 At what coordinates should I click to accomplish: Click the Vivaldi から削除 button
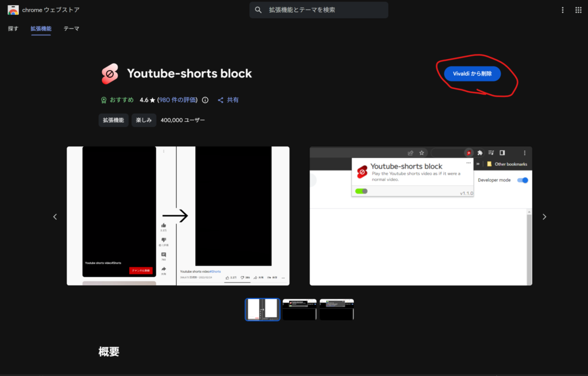[x=472, y=73]
